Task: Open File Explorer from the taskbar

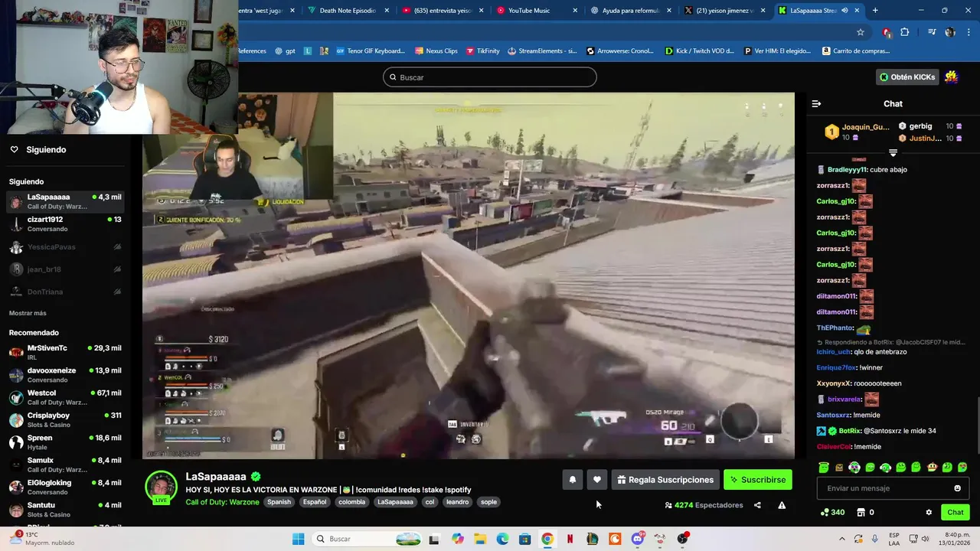Action: point(480,539)
